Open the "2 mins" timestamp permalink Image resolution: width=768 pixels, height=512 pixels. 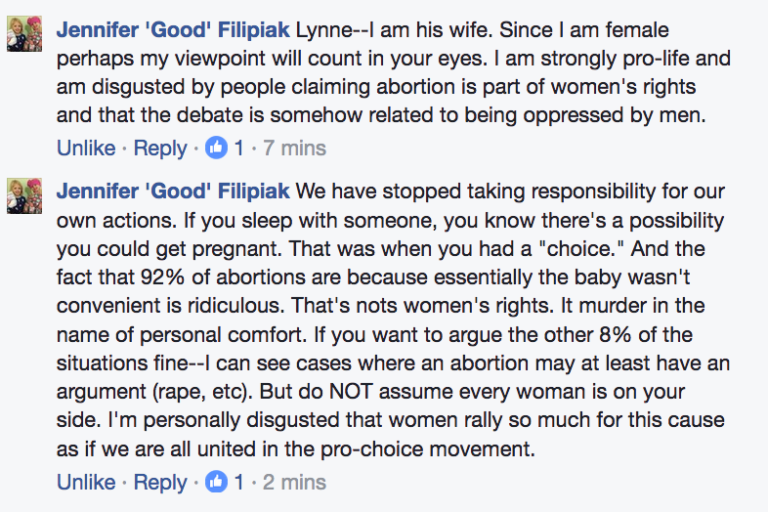click(294, 482)
